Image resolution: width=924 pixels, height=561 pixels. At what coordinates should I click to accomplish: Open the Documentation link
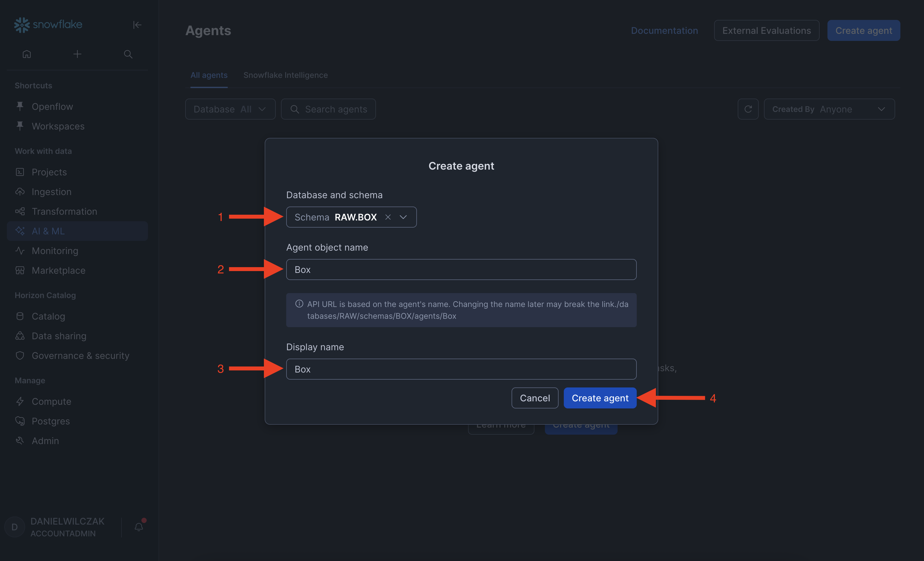pyautogui.click(x=664, y=30)
